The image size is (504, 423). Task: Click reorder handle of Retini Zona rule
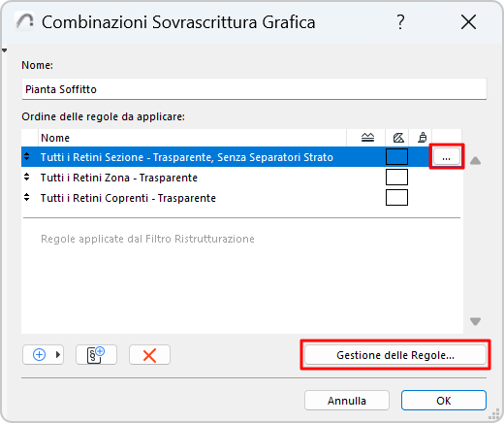pyautogui.click(x=27, y=178)
